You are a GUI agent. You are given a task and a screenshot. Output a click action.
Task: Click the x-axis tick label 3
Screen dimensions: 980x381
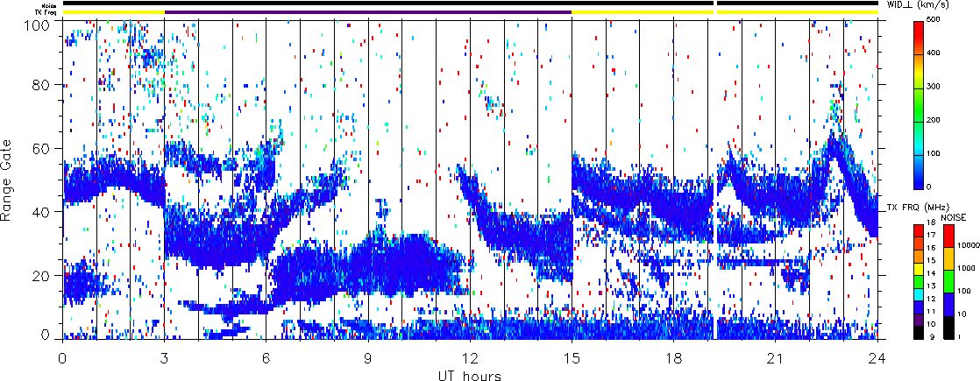165,358
